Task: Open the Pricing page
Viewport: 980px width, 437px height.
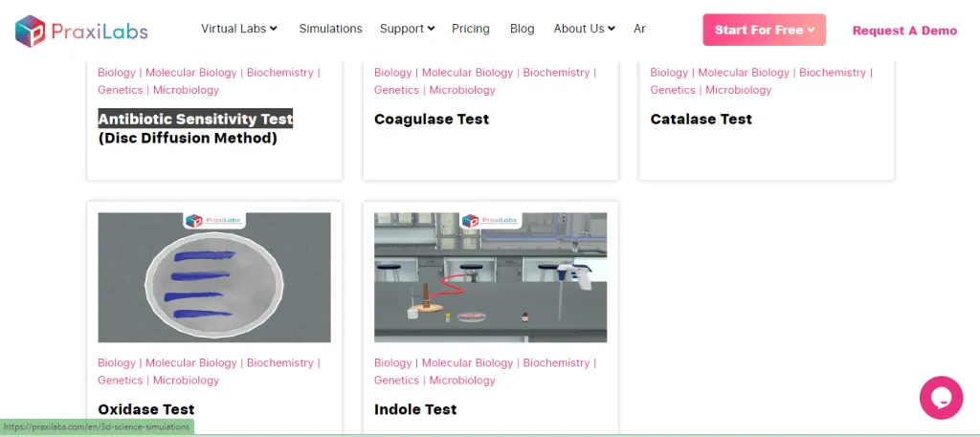Action: 471,29
